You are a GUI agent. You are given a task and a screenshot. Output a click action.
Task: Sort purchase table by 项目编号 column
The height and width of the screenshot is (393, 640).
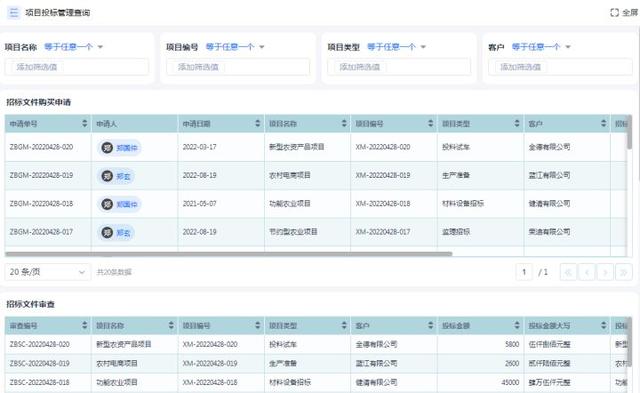tap(431, 123)
